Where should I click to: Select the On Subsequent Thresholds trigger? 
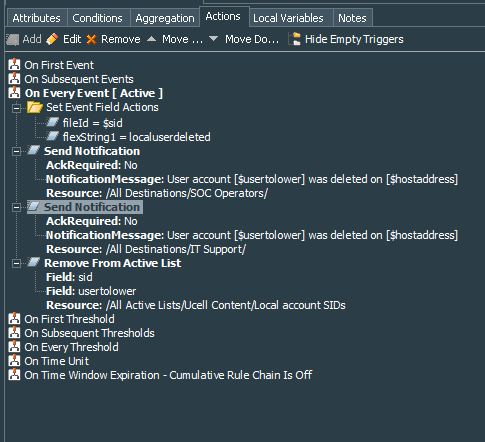tap(89, 333)
